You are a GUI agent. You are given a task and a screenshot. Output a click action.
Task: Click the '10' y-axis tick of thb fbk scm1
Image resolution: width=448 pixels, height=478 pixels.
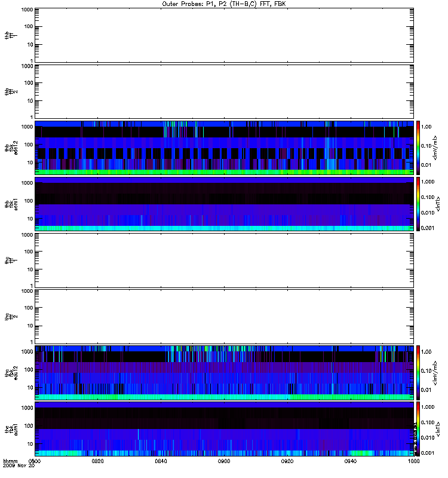(30, 219)
